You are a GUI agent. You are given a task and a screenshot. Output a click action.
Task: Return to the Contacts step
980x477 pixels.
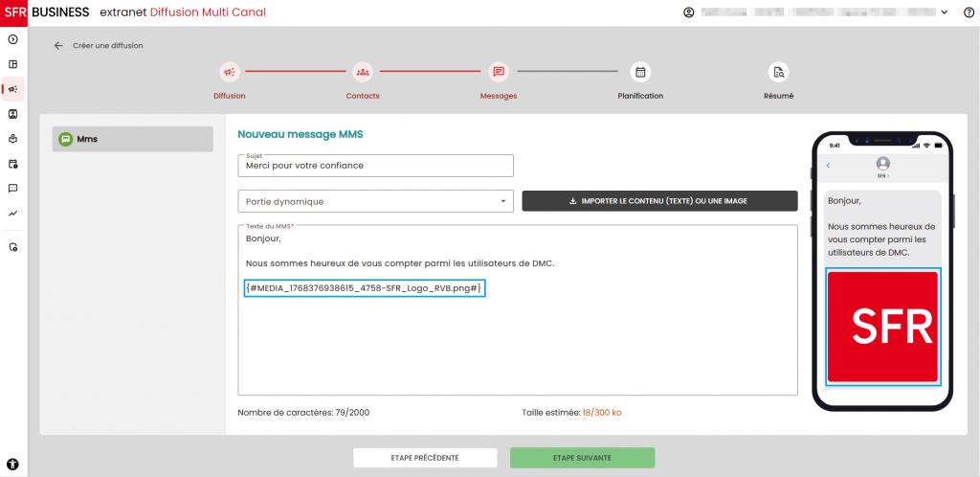click(x=363, y=72)
